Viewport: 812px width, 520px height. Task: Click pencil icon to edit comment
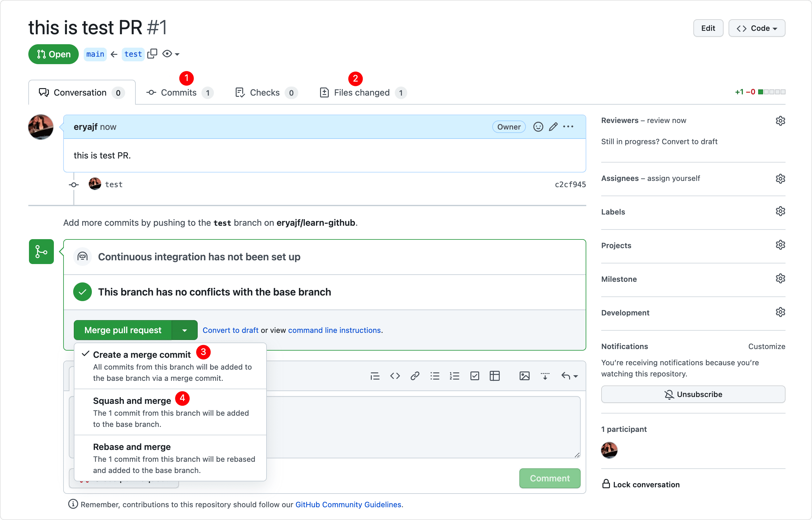click(x=553, y=127)
